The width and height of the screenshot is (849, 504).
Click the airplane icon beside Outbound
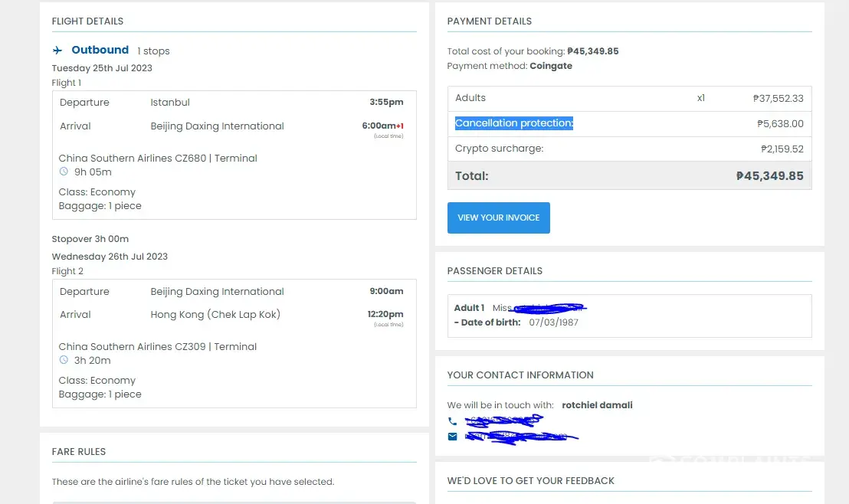tap(57, 51)
